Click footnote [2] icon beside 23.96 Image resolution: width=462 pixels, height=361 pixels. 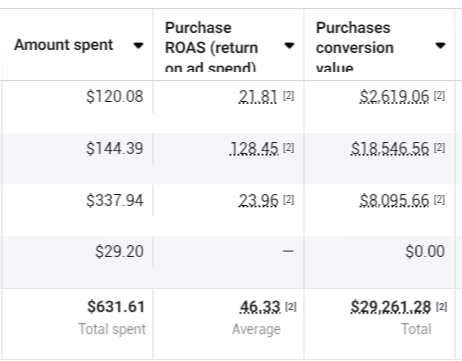pos(289,200)
